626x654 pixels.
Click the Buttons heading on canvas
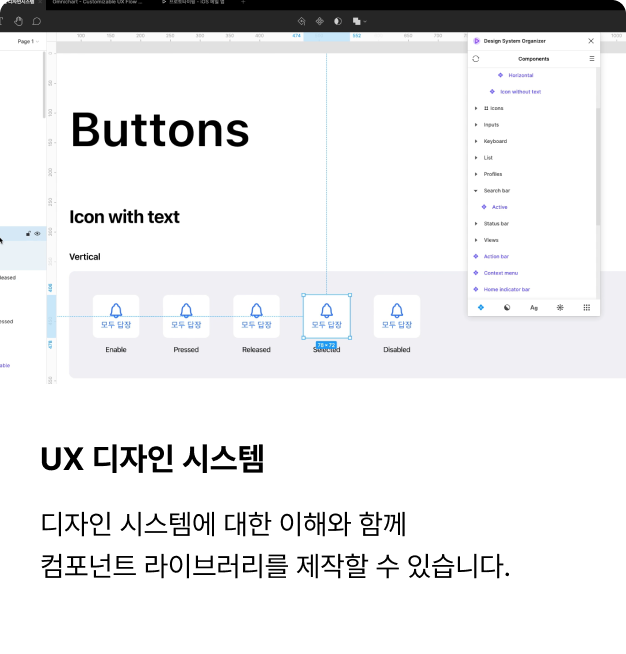tap(160, 130)
